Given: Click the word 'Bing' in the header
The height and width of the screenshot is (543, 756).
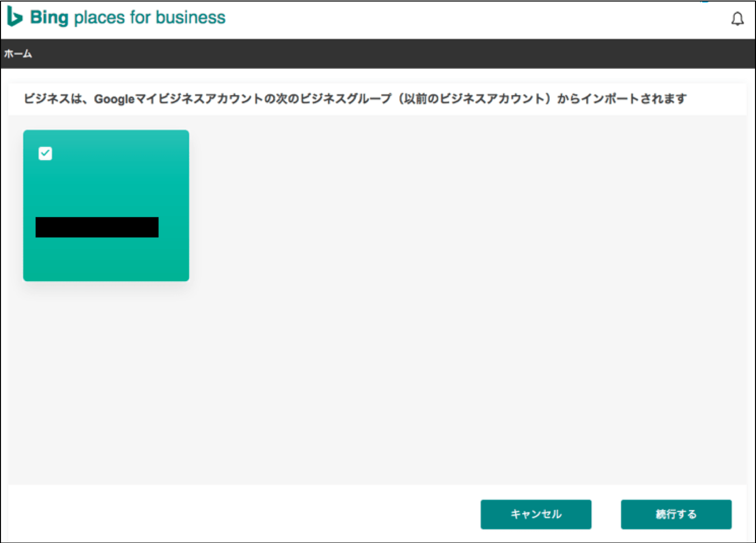Looking at the screenshot, I should (49, 17).
